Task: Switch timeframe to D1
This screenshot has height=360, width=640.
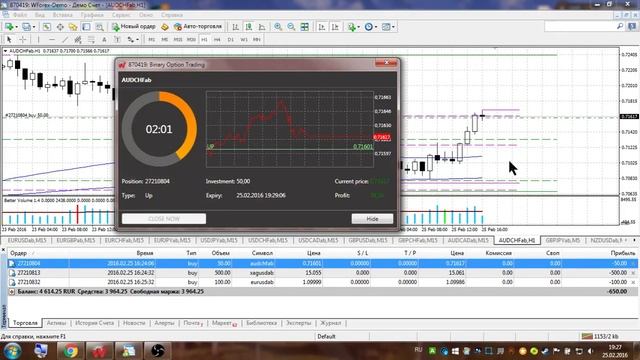Action: pyautogui.click(x=231, y=40)
